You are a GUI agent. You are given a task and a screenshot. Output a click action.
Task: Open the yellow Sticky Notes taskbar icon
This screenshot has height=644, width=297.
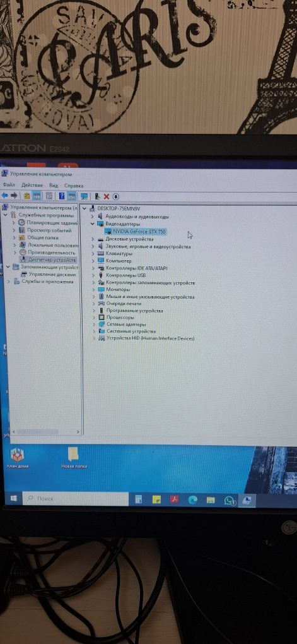[156, 500]
